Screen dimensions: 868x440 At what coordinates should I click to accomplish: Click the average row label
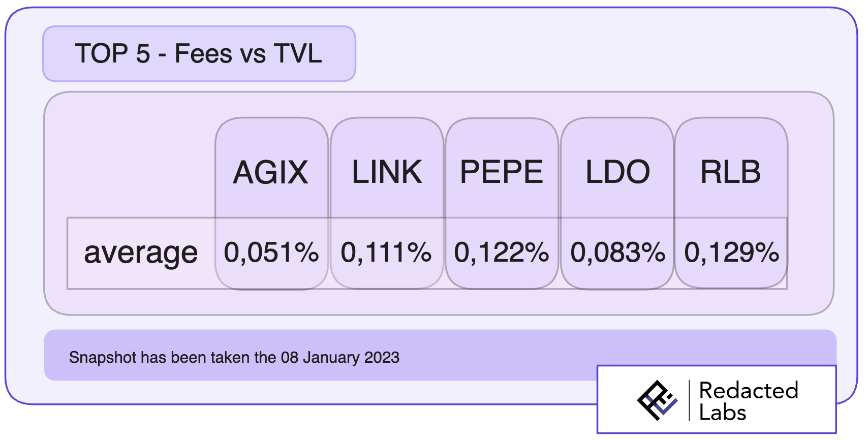pos(141,253)
